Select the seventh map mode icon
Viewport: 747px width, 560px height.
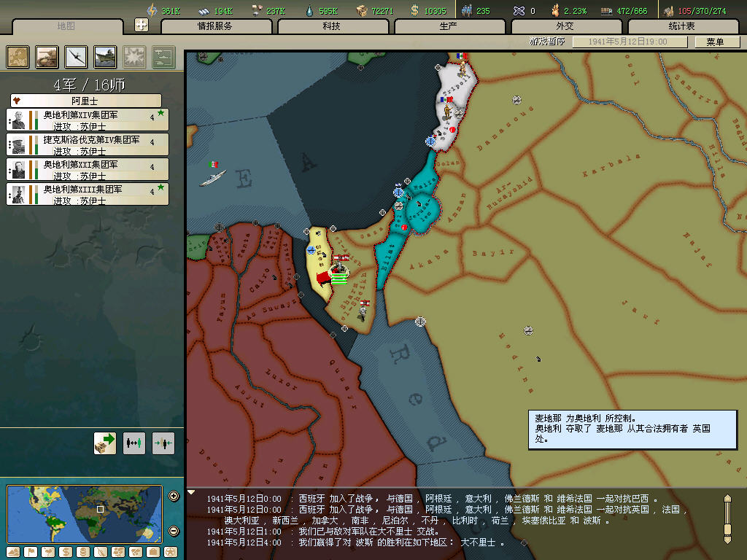118,552
